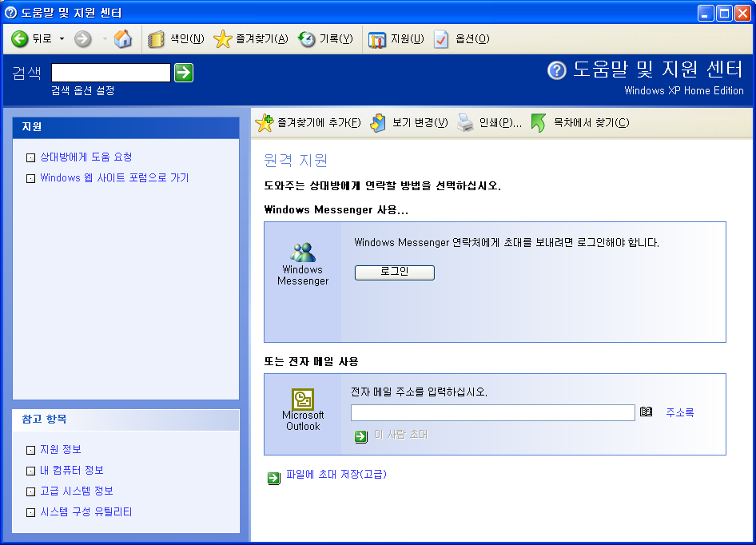Click 이 사람 초대 link
The width and height of the screenshot is (756, 545).
400,435
